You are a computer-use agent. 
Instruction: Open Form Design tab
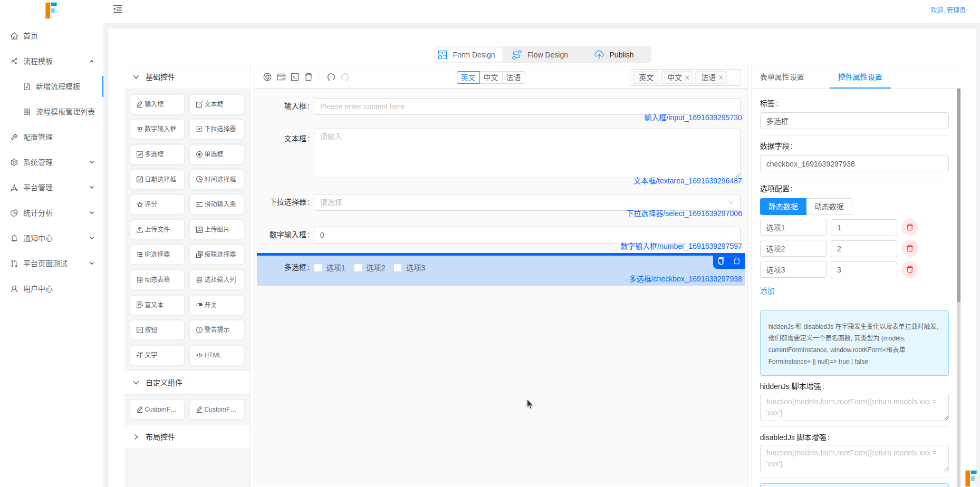pyautogui.click(x=467, y=55)
